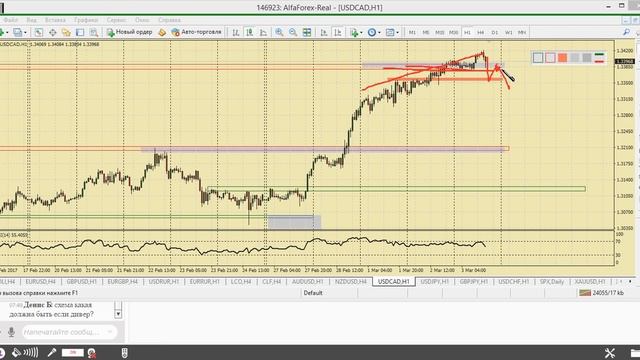Viewport: 640px width, 360px height.
Task: Pick the green and red lines swatch
Action: point(599,58)
